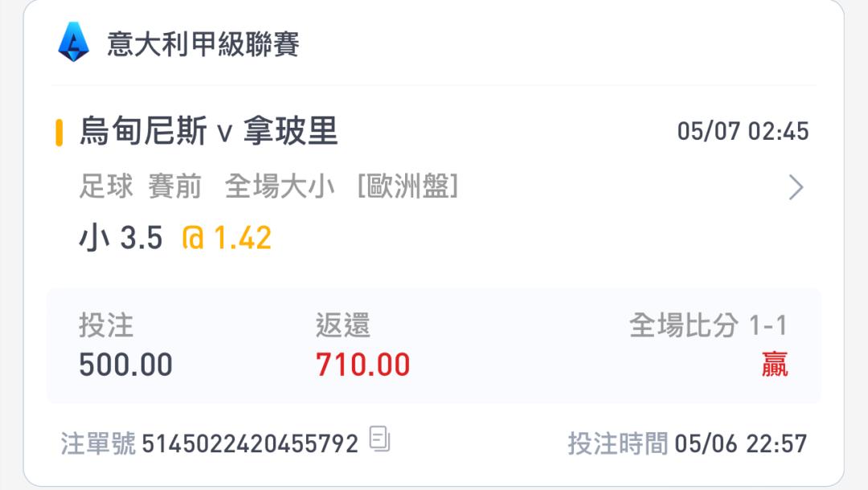This screenshot has width=868, height=490.
Task: Click the red return amount 710.00
Action: (x=362, y=365)
